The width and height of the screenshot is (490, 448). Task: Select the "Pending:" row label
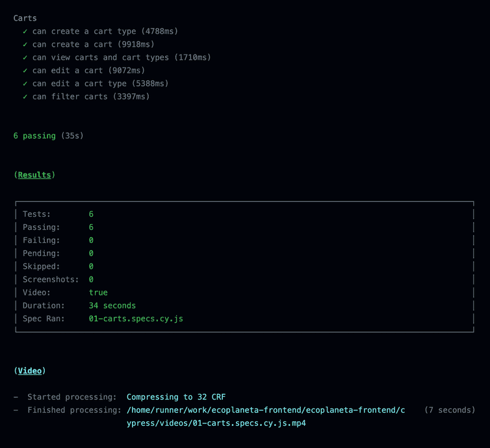click(x=41, y=253)
